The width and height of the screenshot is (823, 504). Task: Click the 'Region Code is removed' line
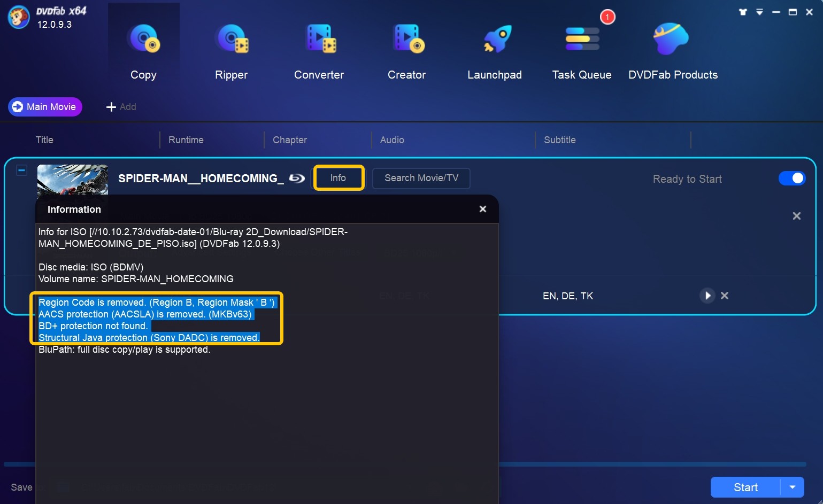click(x=157, y=303)
